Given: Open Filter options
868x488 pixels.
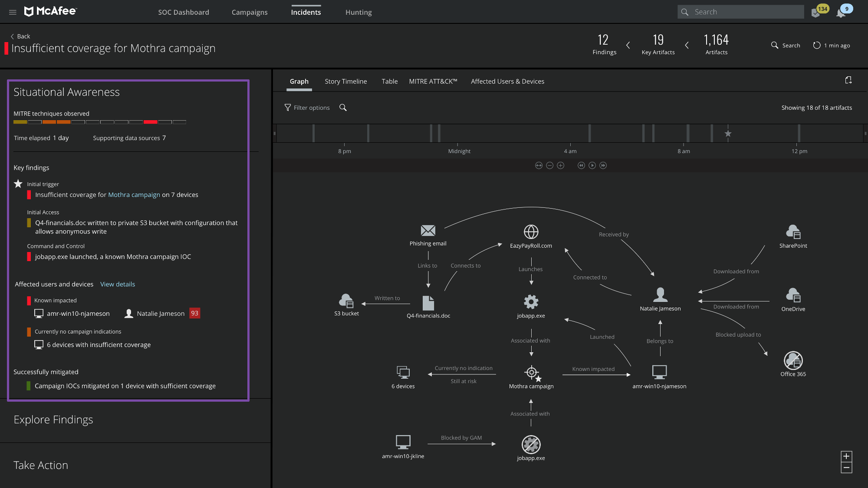Looking at the screenshot, I should click(x=307, y=108).
